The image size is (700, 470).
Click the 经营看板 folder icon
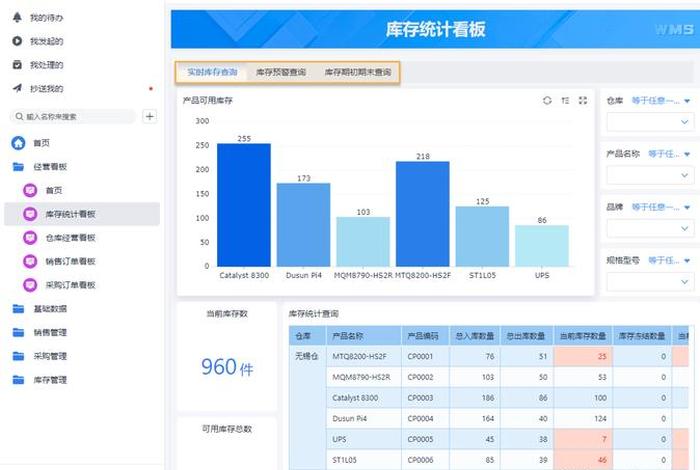(x=18, y=166)
